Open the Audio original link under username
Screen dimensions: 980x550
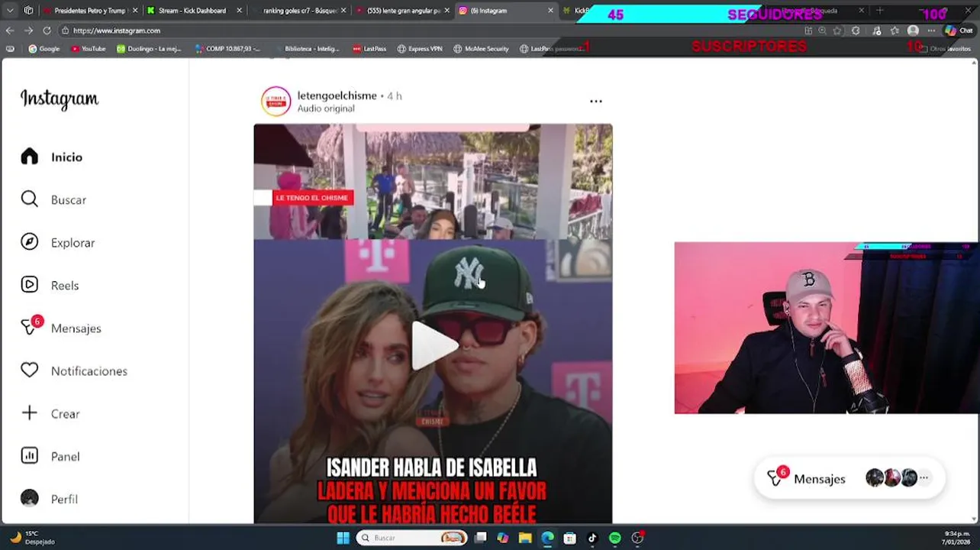(326, 108)
